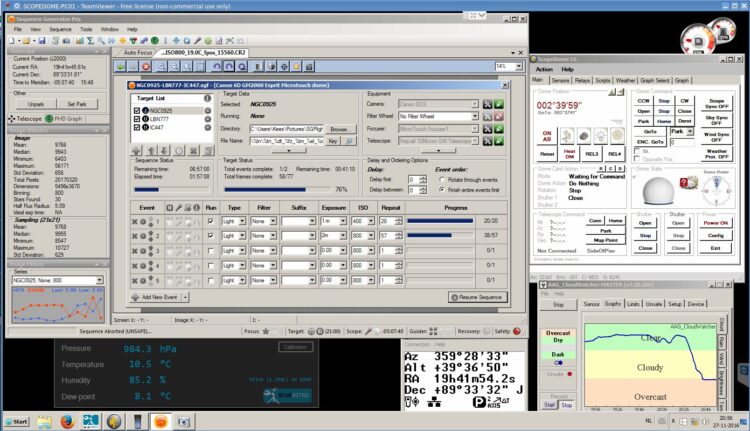Click the light bulb relay icon in ScopeDome
Image resolution: width=750 pixels, height=431 pixels.
click(600, 136)
